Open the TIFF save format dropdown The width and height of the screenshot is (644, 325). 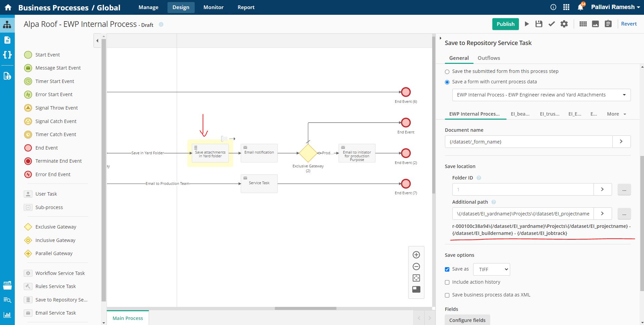[491, 269]
